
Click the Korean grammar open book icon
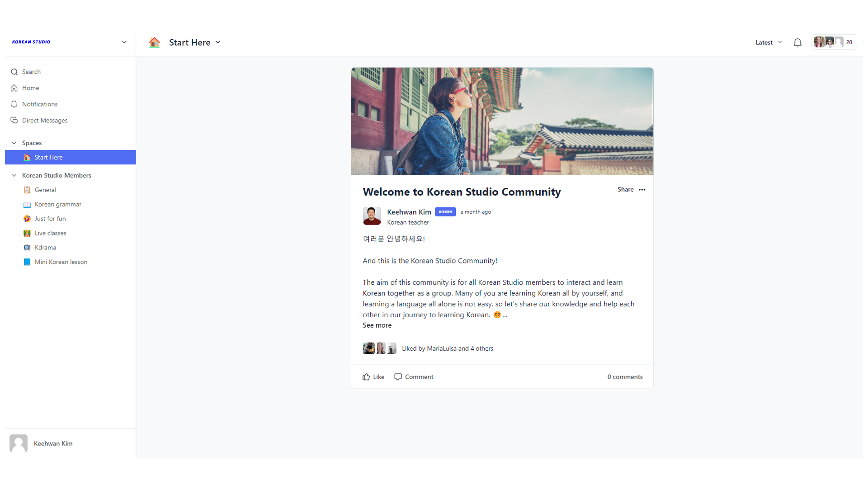coord(27,204)
